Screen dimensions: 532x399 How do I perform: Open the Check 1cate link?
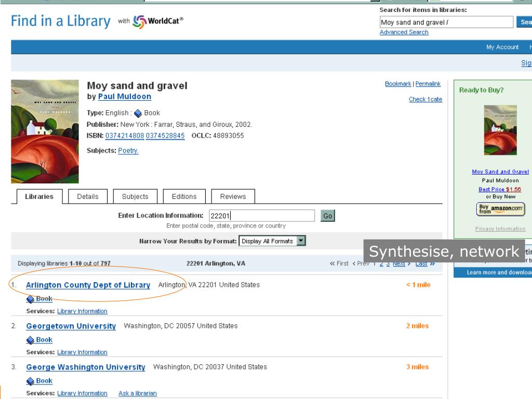pyautogui.click(x=425, y=99)
